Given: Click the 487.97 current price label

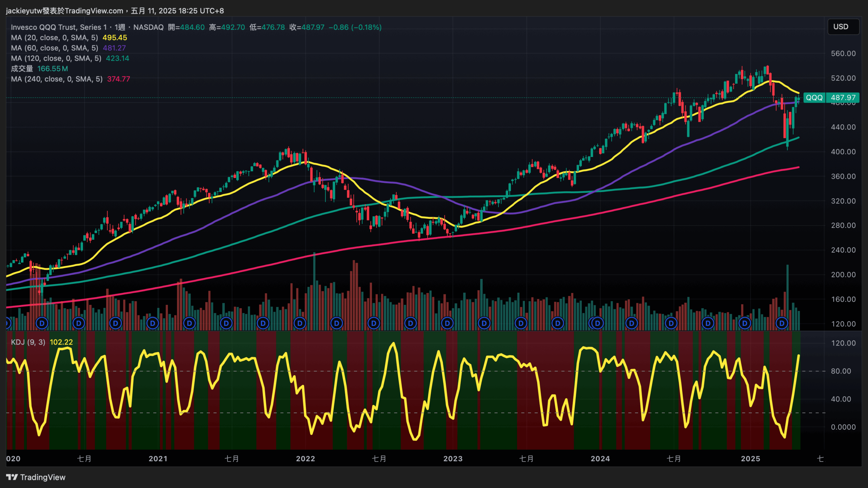Looking at the screenshot, I should pos(843,98).
